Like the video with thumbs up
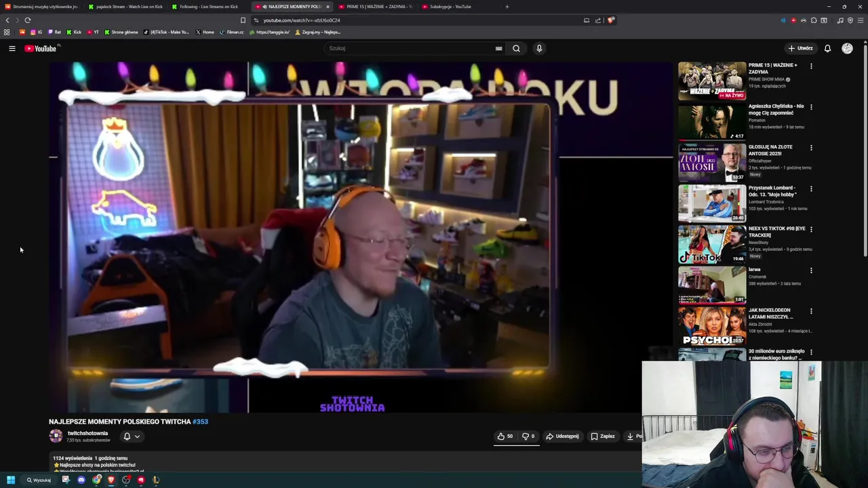The width and height of the screenshot is (868, 488). [x=505, y=436]
